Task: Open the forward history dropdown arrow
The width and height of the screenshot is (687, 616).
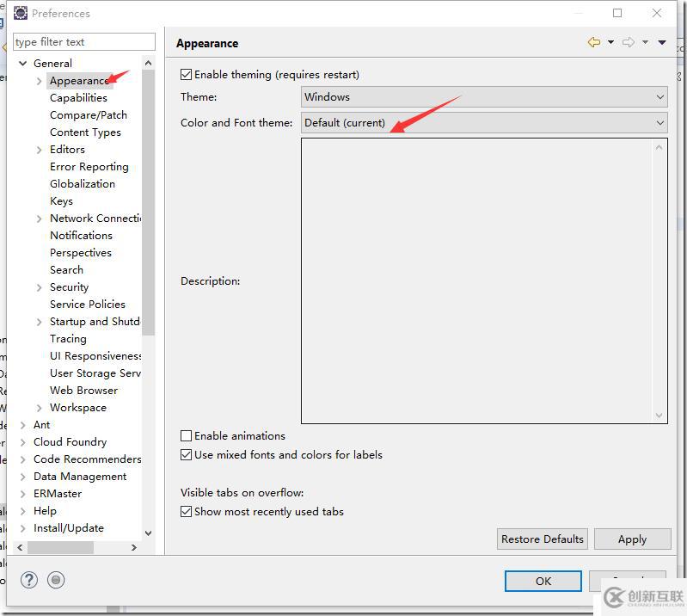Action: (645, 42)
